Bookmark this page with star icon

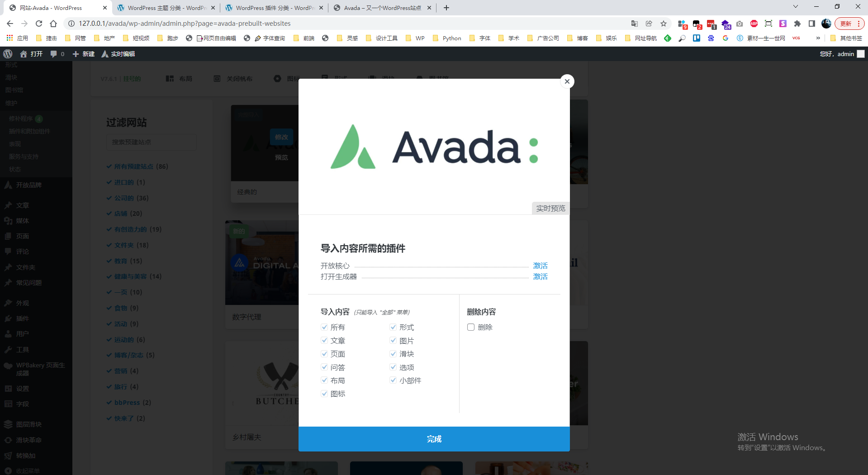tap(664, 24)
